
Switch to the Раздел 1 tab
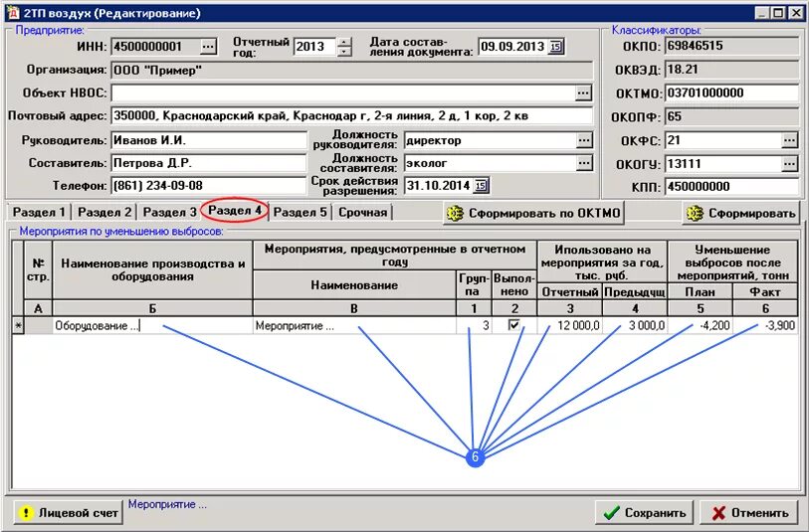tap(39, 212)
